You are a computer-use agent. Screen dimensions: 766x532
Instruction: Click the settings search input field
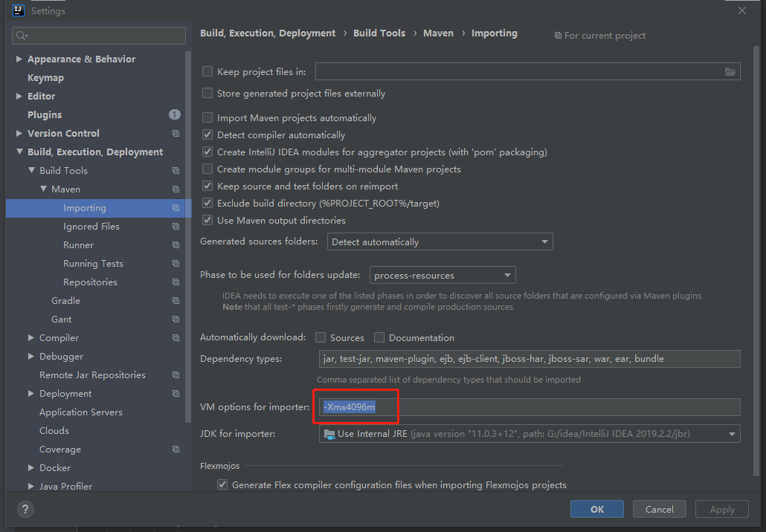point(99,36)
